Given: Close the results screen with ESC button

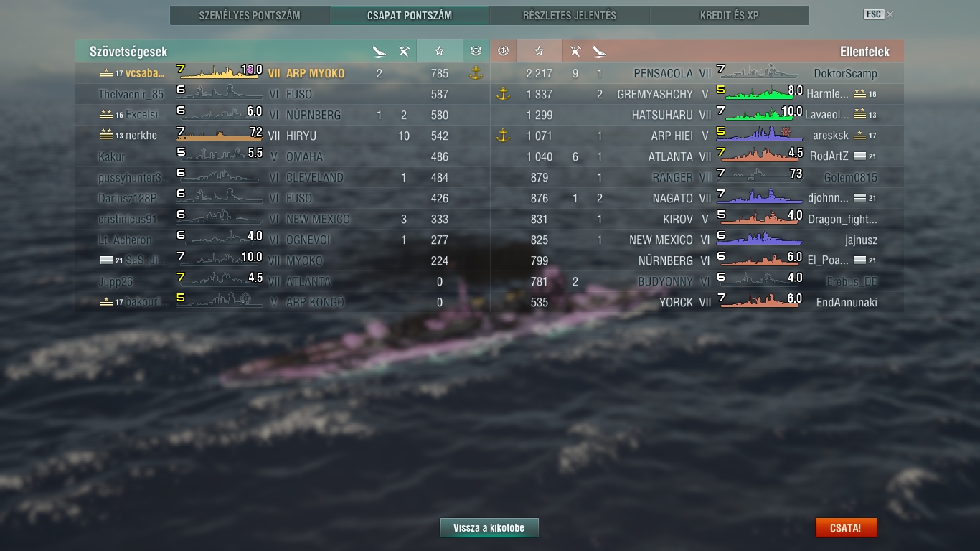Looking at the screenshot, I should point(873,14).
